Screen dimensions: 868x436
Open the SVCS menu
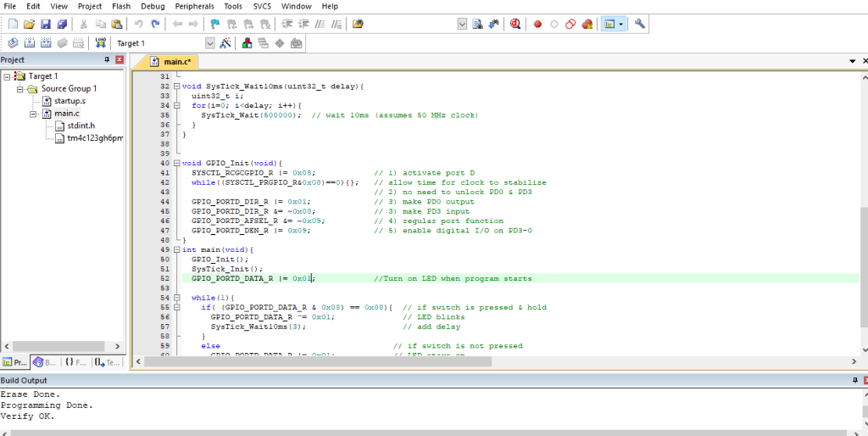point(263,6)
